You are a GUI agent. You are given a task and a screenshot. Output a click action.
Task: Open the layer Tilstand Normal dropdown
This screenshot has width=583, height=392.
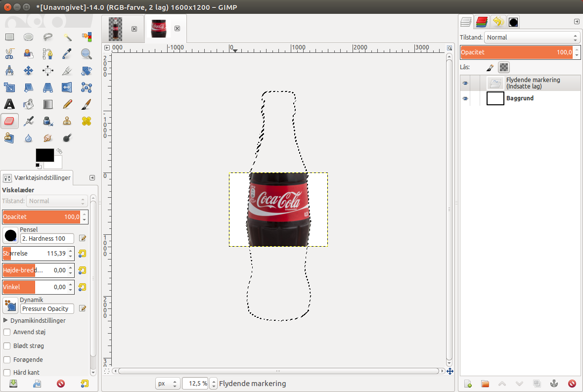click(532, 38)
